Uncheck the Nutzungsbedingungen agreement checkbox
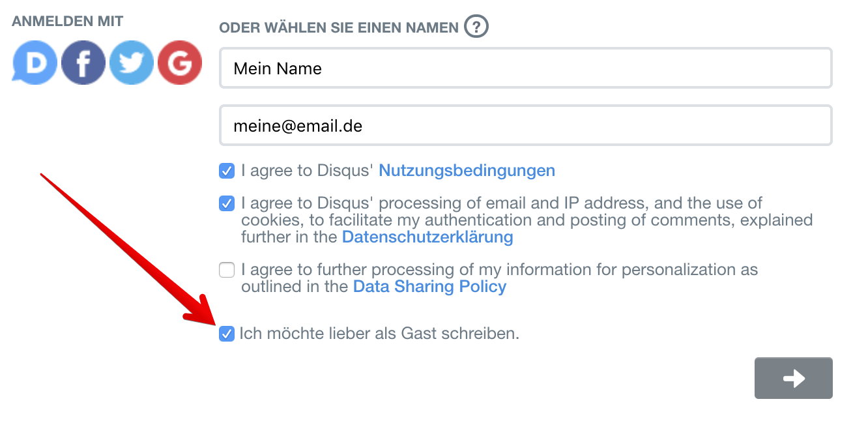868x425 pixels. (227, 171)
